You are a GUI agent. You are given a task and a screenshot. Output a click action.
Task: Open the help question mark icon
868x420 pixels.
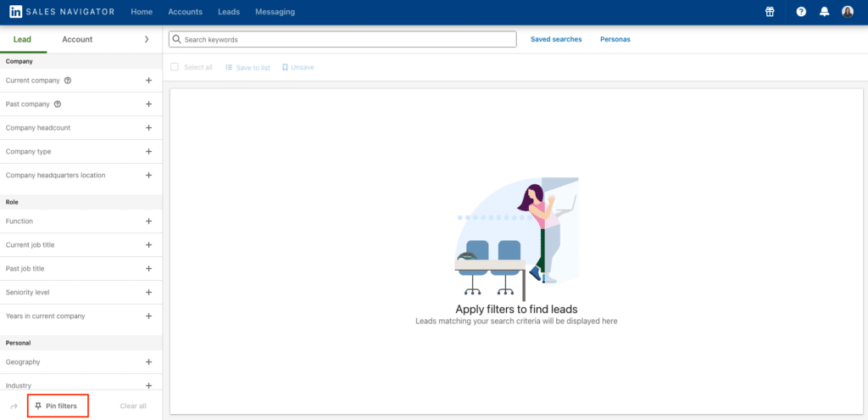tap(801, 12)
